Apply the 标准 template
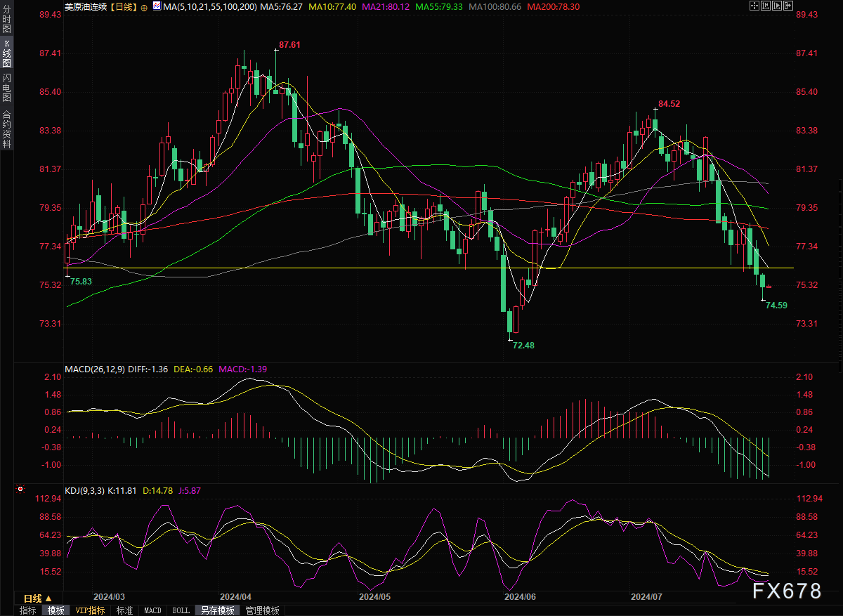The image size is (843, 616). point(124,610)
